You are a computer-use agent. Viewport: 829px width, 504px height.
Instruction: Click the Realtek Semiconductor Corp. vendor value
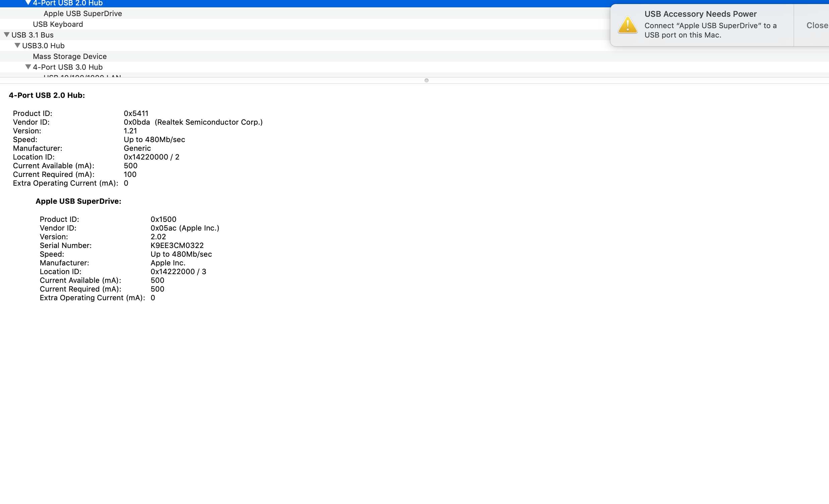coord(209,122)
